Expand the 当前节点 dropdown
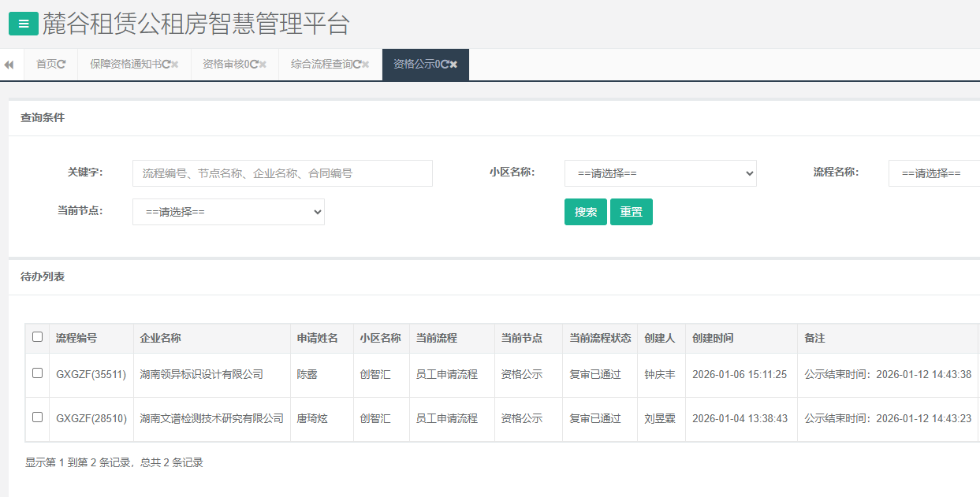Screen dimensions: 980x497 tap(229, 212)
